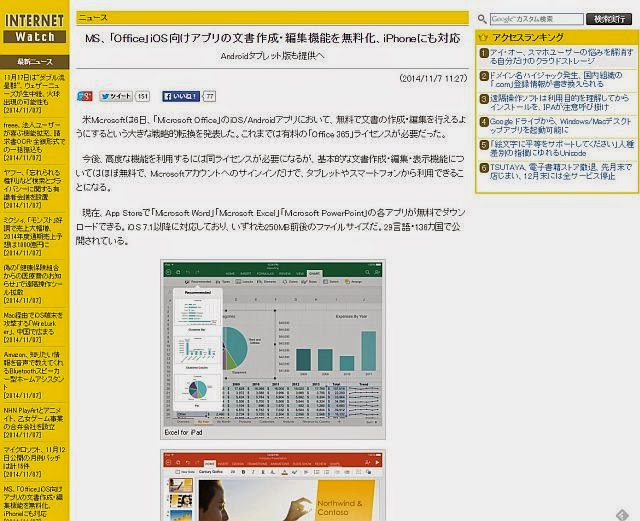The image size is (640, 521).
Task: Click the article date 2014/11/7 11:27
Action: (433, 78)
